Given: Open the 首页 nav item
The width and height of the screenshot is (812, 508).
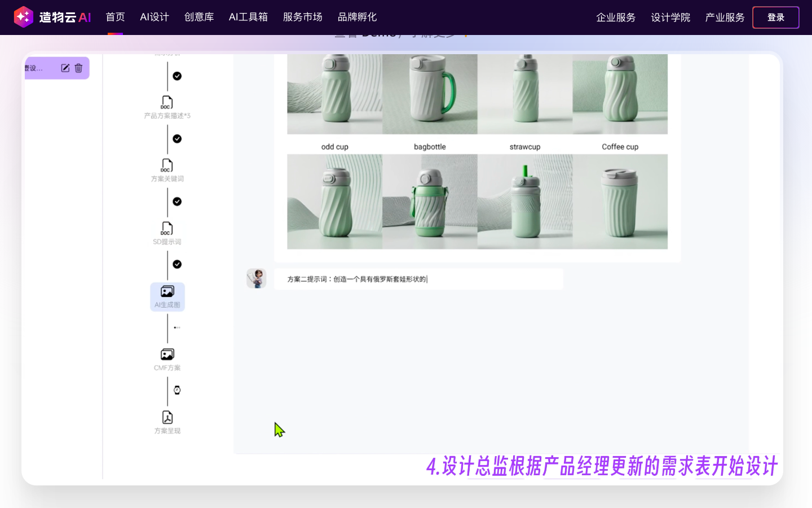Looking at the screenshot, I should tap(115, 17).
